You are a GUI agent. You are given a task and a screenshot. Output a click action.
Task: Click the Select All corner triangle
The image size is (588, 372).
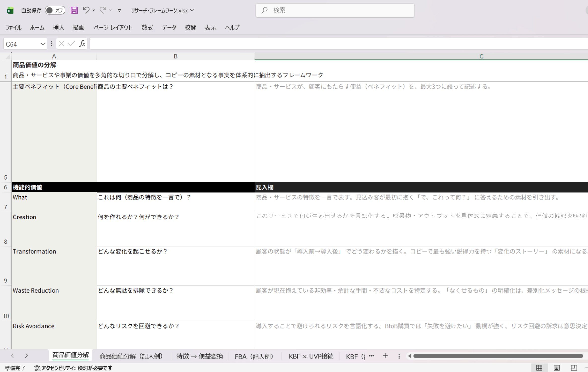[x=8, y=56]
